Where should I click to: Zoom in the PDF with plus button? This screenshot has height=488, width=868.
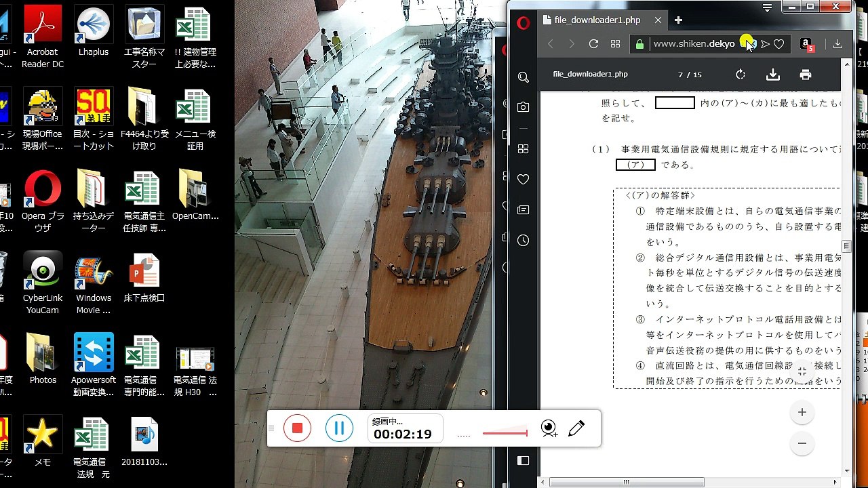[802, 412]
